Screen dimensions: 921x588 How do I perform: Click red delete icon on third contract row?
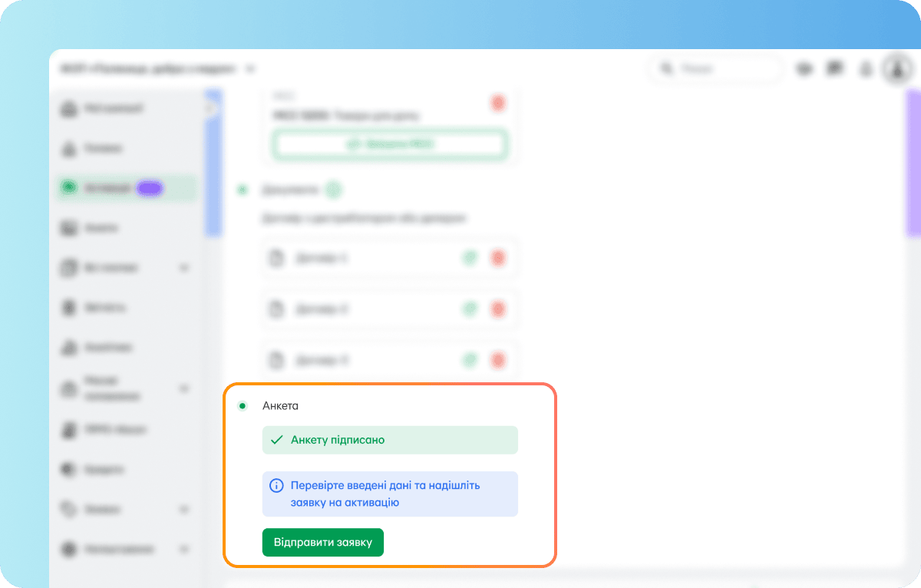click(x=499, y=359)
